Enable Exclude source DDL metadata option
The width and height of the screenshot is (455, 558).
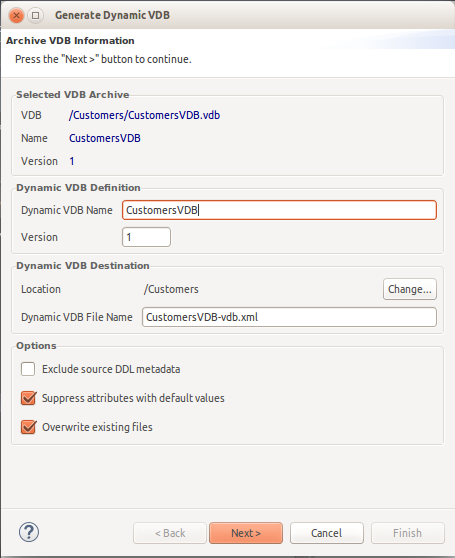coord(28,369)
